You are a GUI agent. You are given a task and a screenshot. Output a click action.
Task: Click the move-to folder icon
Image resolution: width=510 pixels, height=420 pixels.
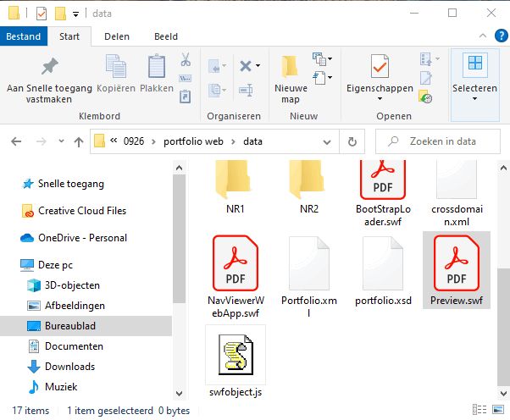(214, 66)
